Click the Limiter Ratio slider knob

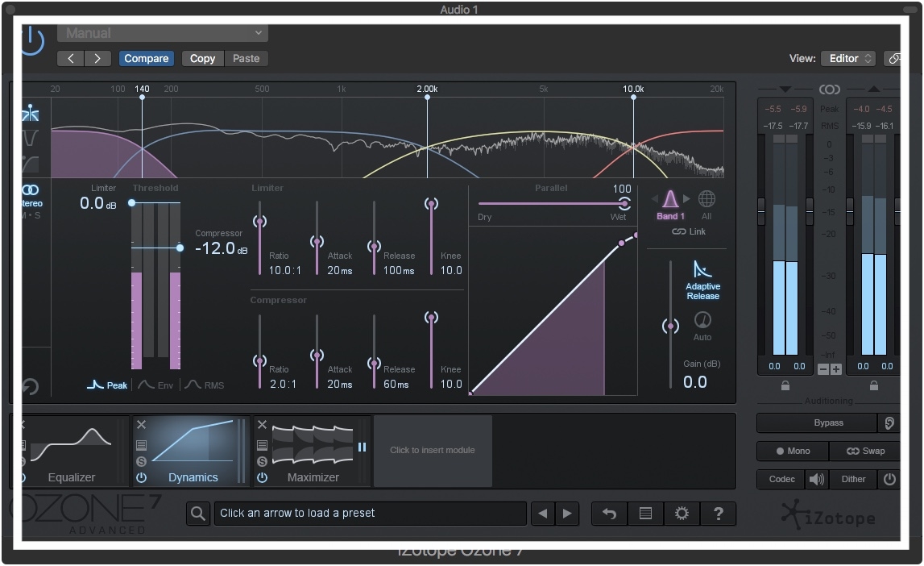260,222
